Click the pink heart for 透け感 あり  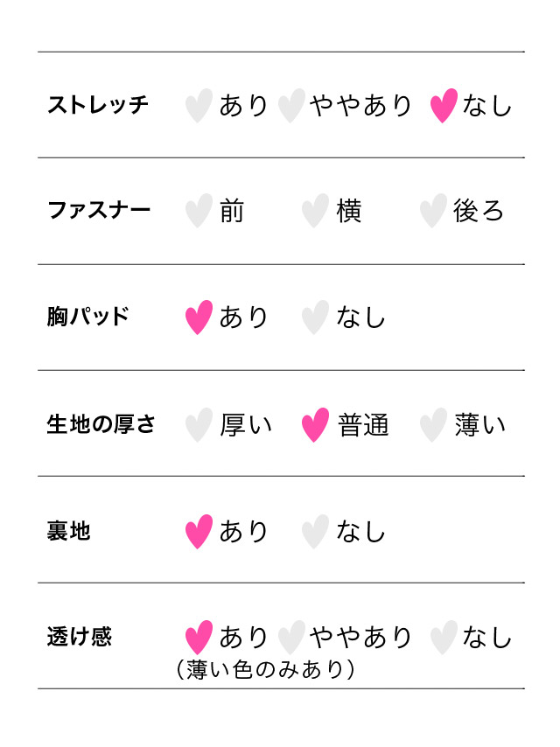coord(199,638)
